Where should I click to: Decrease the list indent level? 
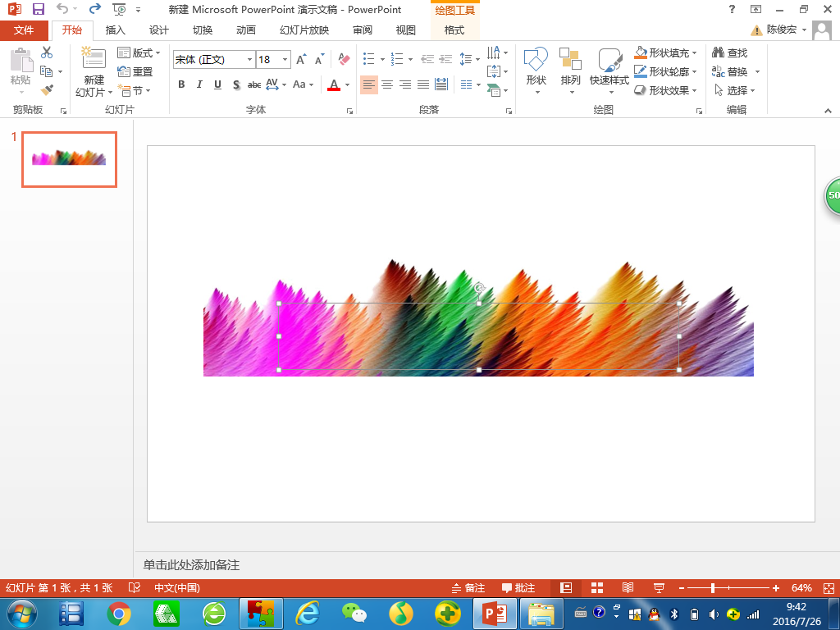[427, 59]
